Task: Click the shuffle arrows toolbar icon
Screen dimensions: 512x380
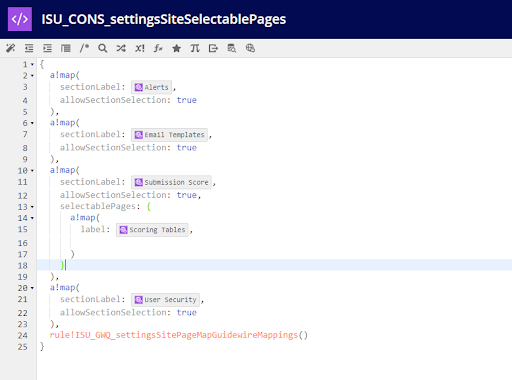Action: click(121, 48)
